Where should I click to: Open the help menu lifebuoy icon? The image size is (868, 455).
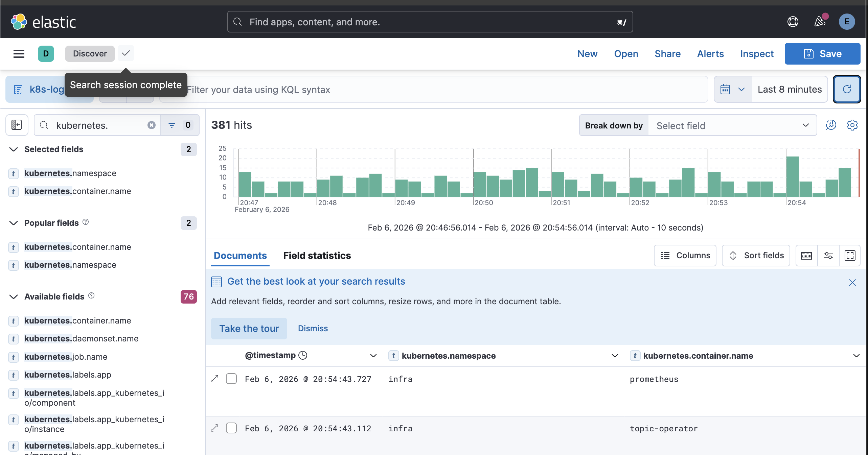tap(793, 22)
